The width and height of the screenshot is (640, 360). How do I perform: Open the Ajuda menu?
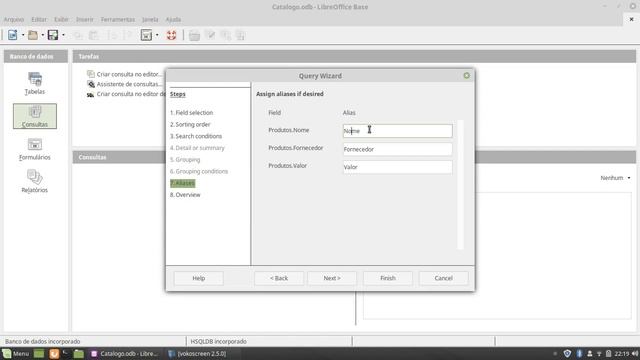click(x=173, y=20)
